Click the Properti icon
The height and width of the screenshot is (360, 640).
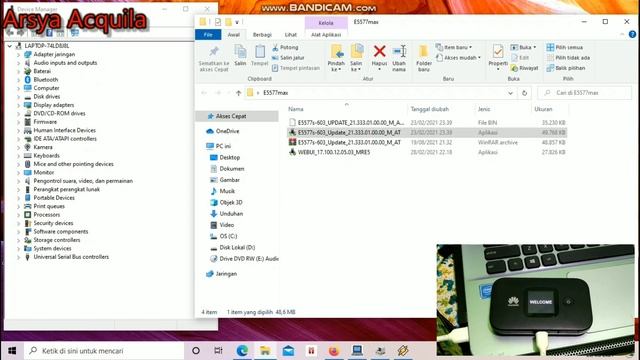click(x=498, y=51)
